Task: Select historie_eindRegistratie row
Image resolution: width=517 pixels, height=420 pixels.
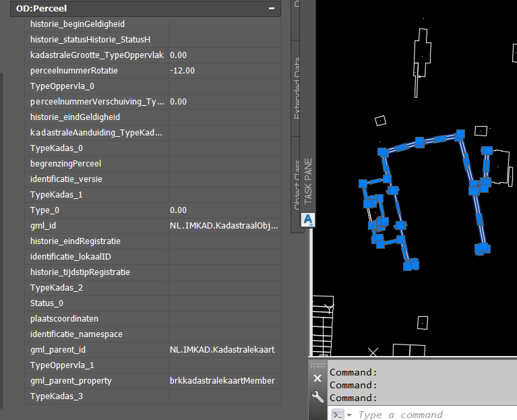Action: pos(152,241)
